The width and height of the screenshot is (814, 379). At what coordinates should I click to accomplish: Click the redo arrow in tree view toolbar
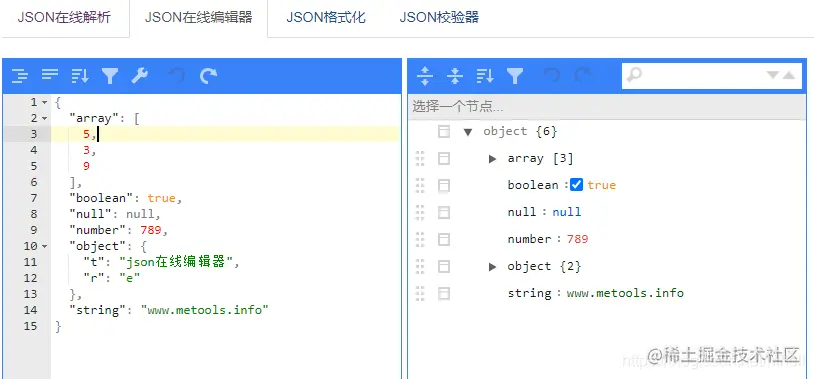[582, 76]
